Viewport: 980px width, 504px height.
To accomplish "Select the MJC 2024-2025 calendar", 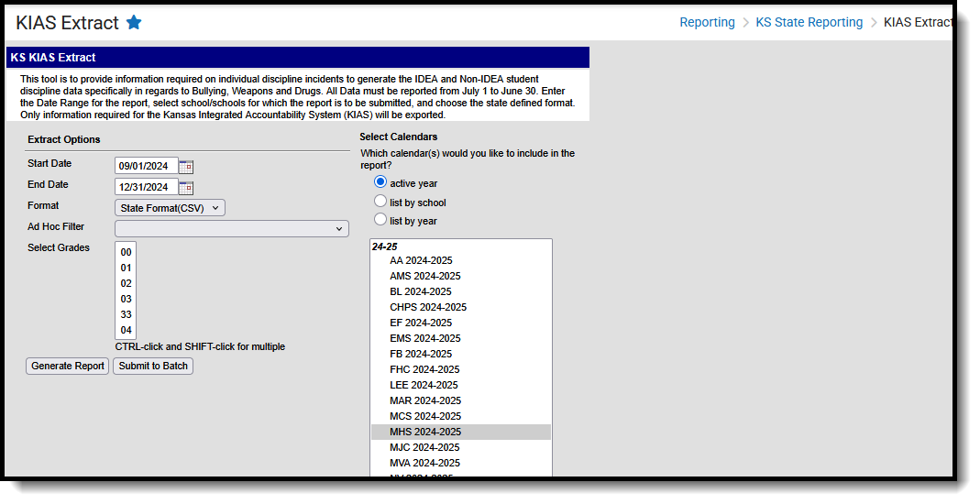I will 460,448.
